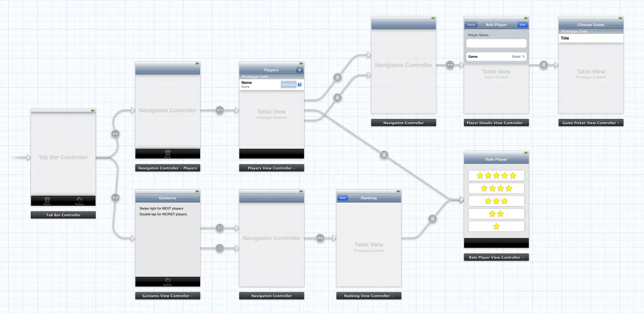Select the Gestures View Controller label
The image size is (644, 314).
click(x=168, y=296)
